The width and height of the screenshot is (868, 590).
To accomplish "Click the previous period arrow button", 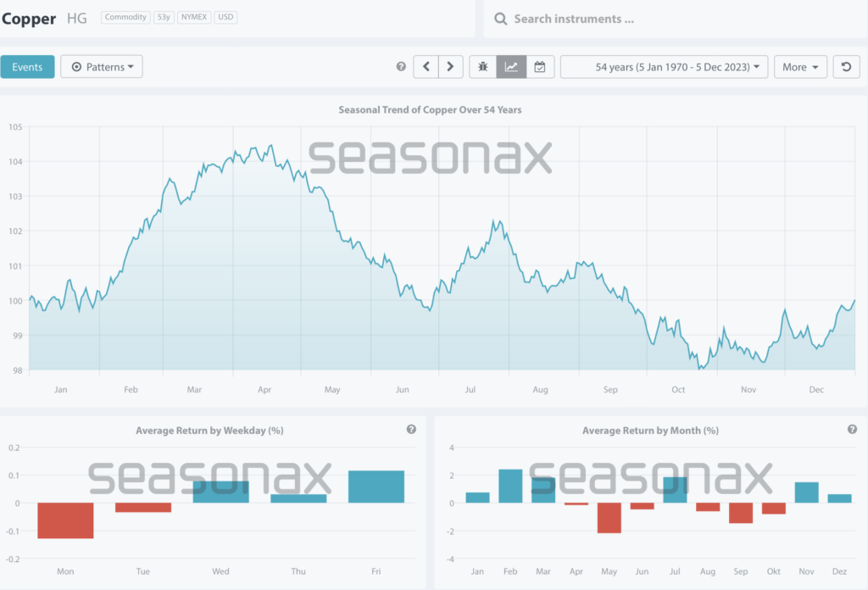I will click(x=426, y=67).
